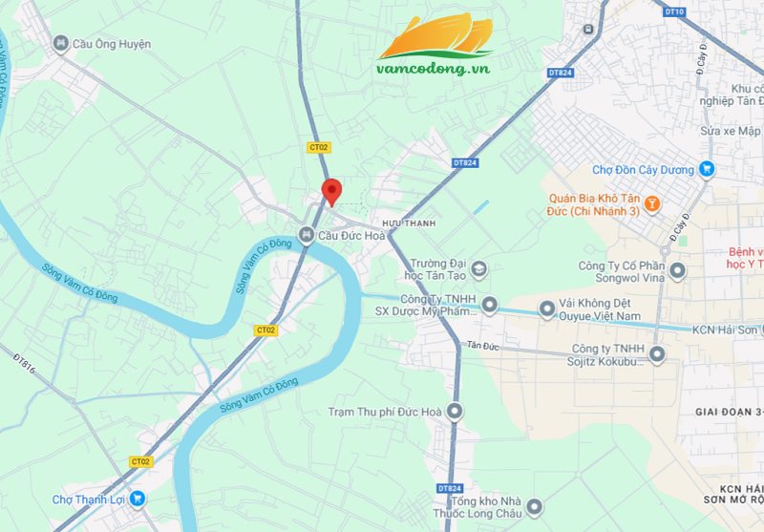Click the DT10 road badge
This screenshot has width=764, height=532.
pyautogui.click(x=674, y=11)
